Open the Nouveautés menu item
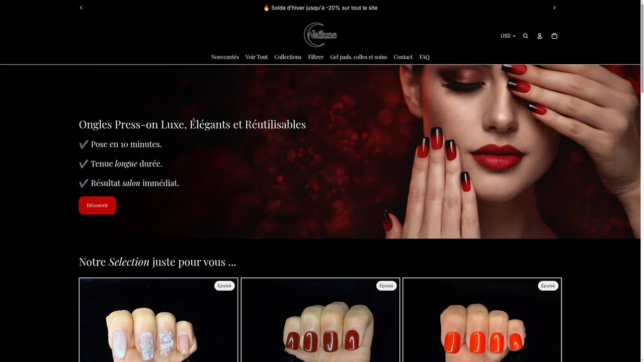This screenshot has height=362, width=644. click(x=225, y=57)
